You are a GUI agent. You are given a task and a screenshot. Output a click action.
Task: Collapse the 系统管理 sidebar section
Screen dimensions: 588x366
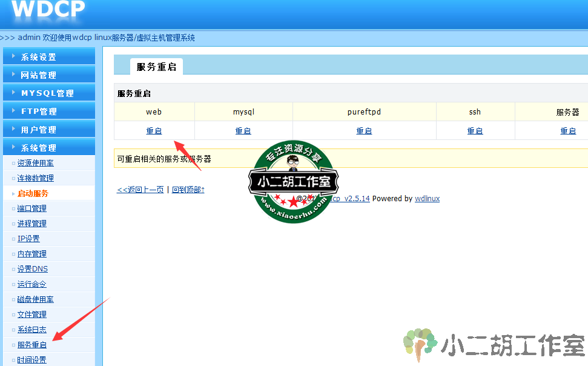click(39, 148)
